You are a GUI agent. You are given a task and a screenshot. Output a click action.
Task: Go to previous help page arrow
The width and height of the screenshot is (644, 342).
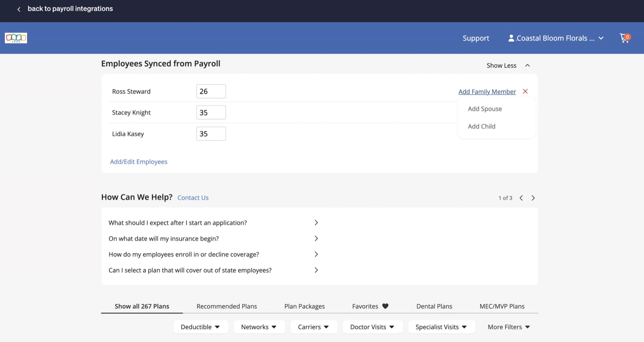point(521,198)
